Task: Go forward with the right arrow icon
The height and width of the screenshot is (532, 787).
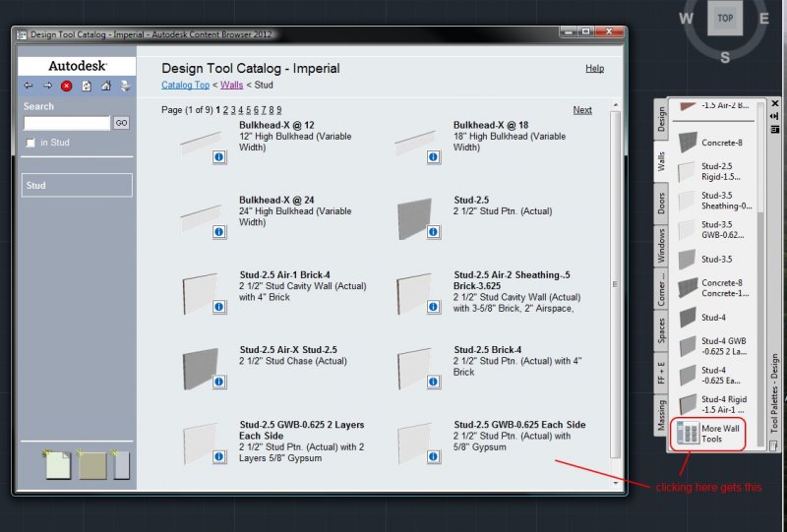Action: tap(47, 86)
